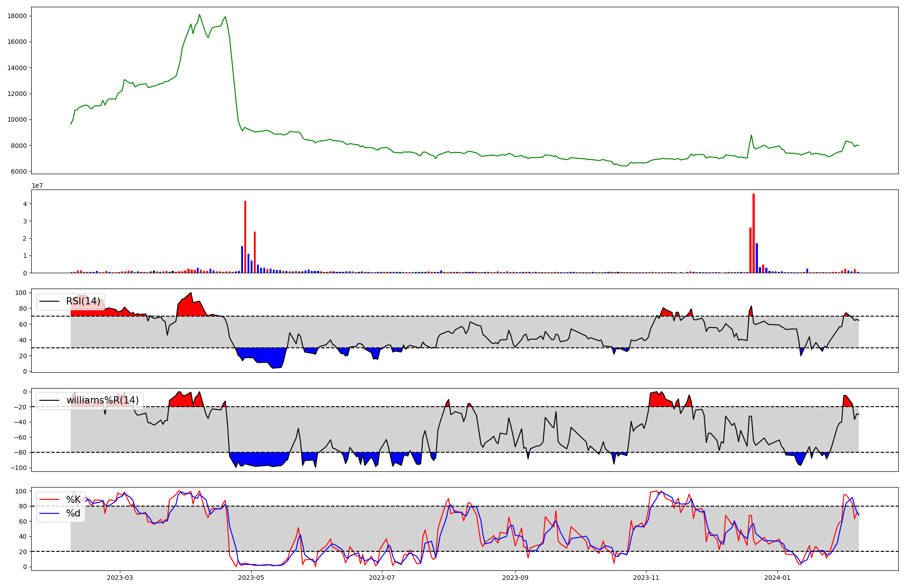Select the 2023-03 date tick label
The image size is (905, 588).
[x=120, y=578]
